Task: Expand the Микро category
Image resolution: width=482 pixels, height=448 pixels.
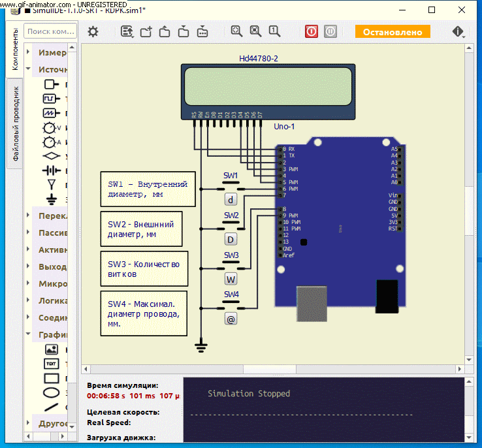Action: pos(28,283)
